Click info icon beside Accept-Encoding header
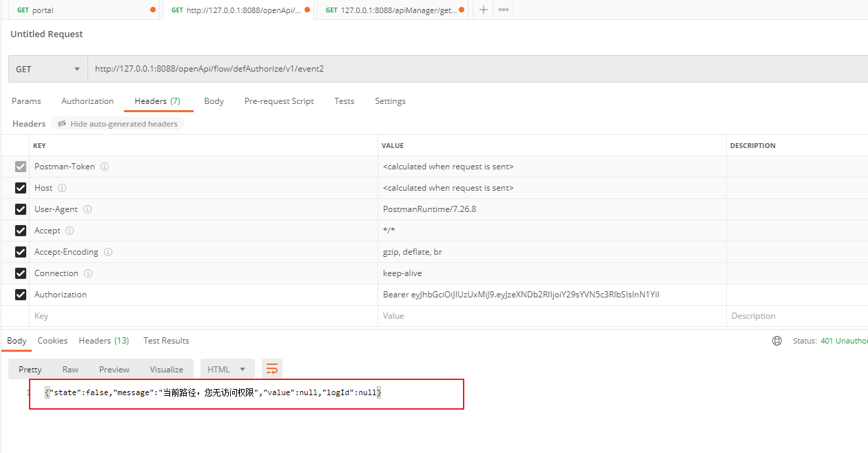The image size is (868, 453). click(108, 252)
